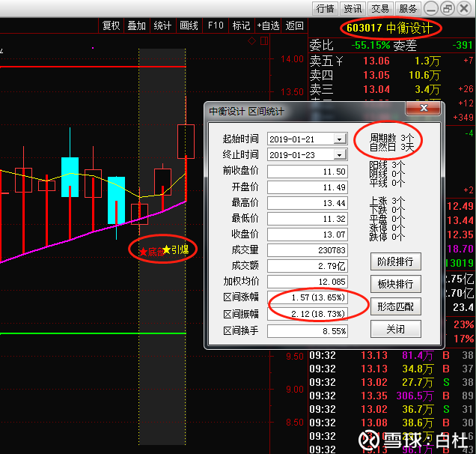Click the latest red candlestick
This screenshot has width=476, height=454.
[186, 142]
